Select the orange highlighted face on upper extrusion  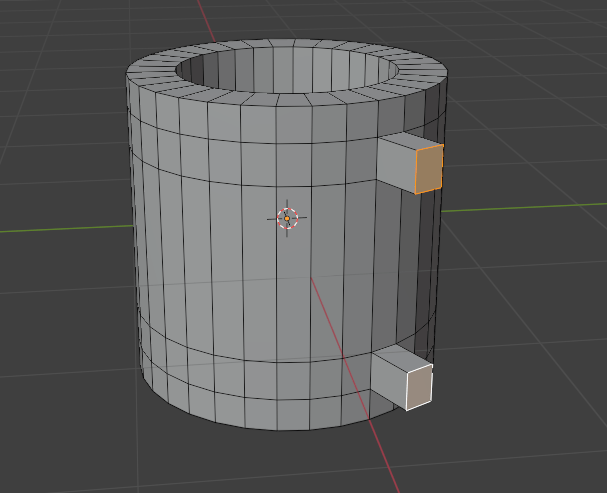coord(428,168)
